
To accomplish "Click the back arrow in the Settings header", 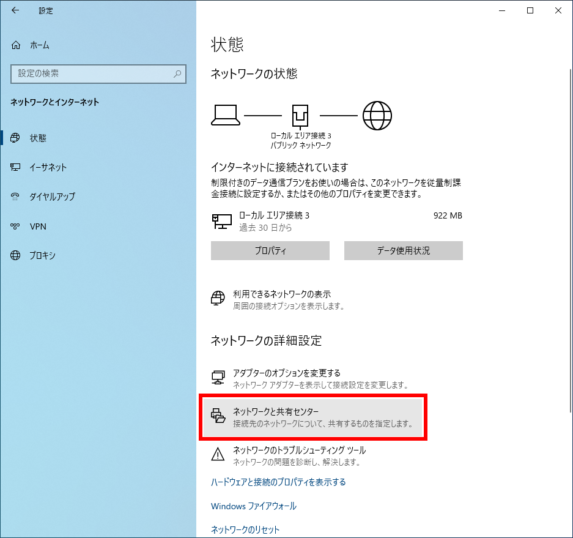I will coord(15,11).
